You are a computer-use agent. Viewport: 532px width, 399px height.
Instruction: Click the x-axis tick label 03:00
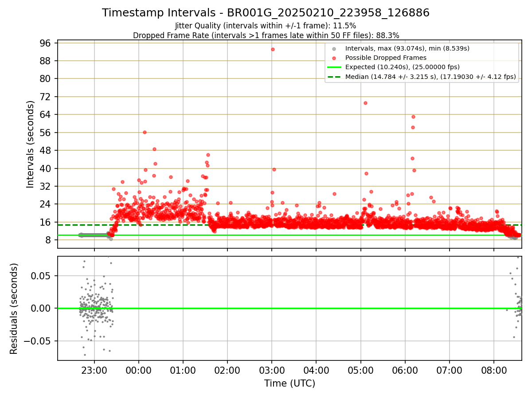[x=271, y=370]
